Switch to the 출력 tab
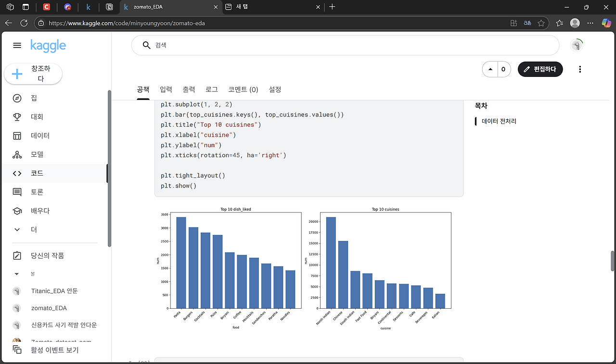Screen dimensions: 616x364 (x=189, y=89)
